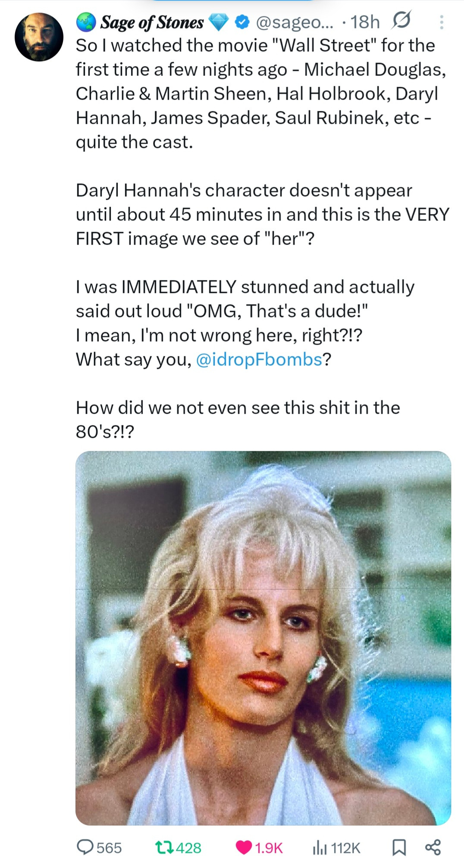Click the globe emoji beside the name
The height and width of the screenshot is (868, 464).
86,22
